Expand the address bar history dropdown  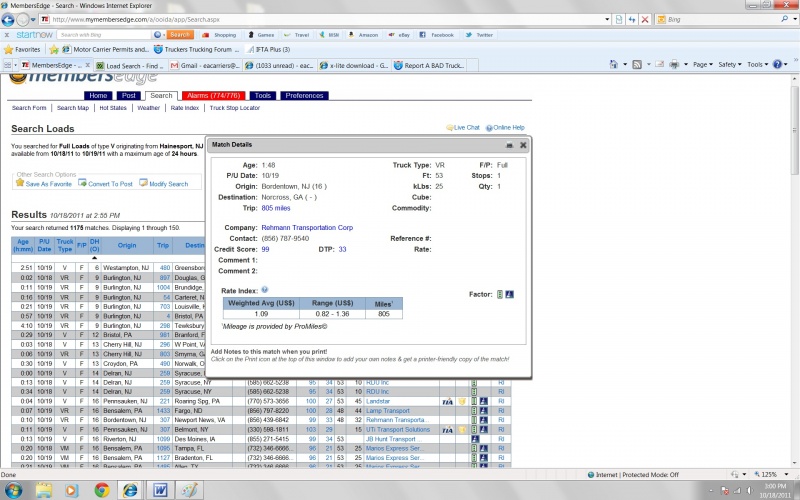tap(607, 19)
